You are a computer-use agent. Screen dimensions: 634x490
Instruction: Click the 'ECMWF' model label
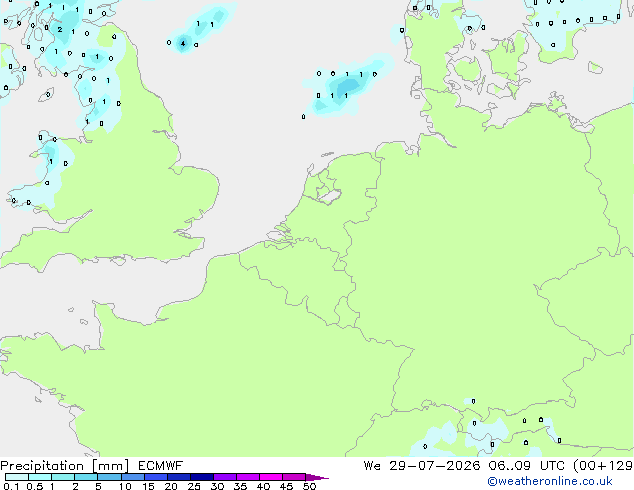(161, 466)
